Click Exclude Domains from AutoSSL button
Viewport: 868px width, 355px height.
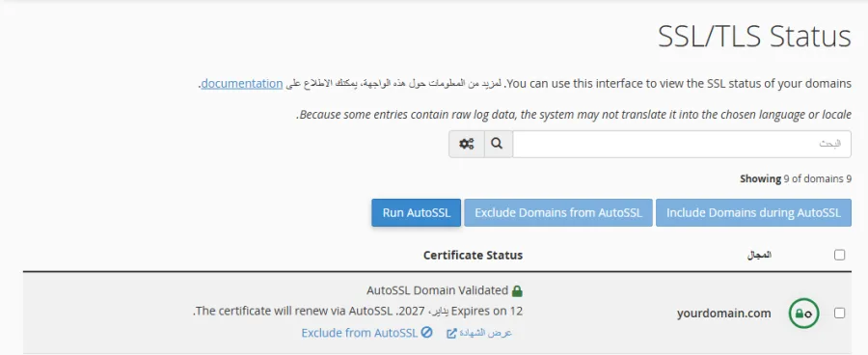click(x=558, y=212)
